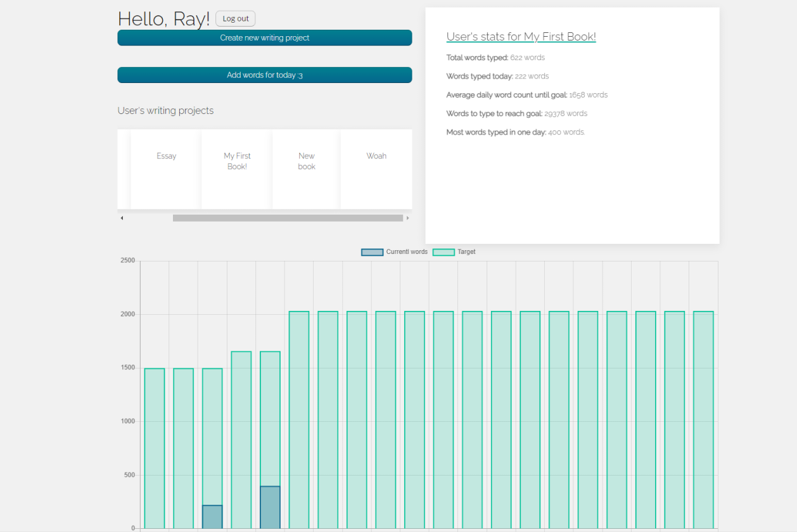The width and height of the screenshot is (797, 532).
Task: Toggle the Target legend swatch
Action: (x=443, y=252)
